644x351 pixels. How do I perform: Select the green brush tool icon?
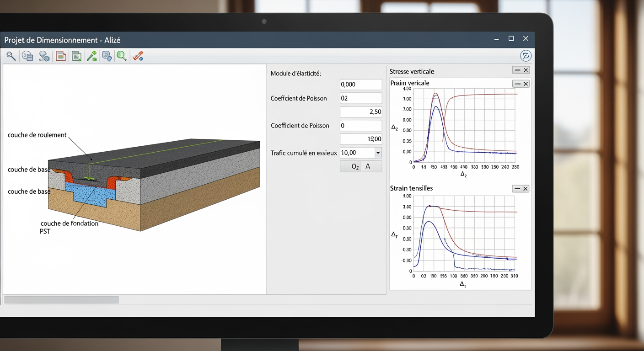click(92, 56)
